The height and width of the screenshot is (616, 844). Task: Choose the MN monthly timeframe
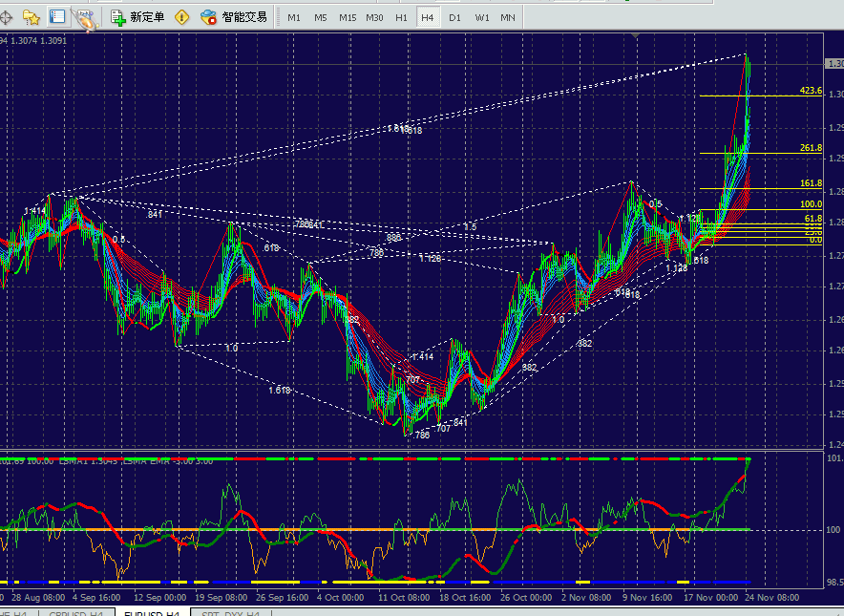click(x=508, y=18)
